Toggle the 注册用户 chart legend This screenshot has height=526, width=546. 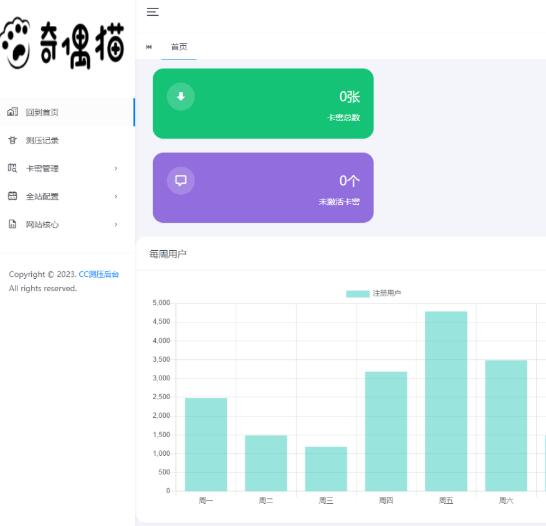pos(373,293)
